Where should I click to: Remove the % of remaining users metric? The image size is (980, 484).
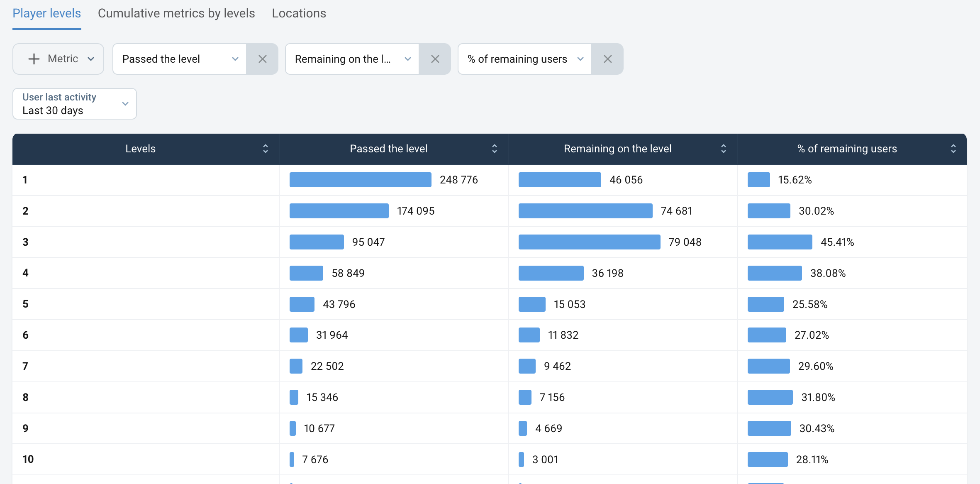607,59
